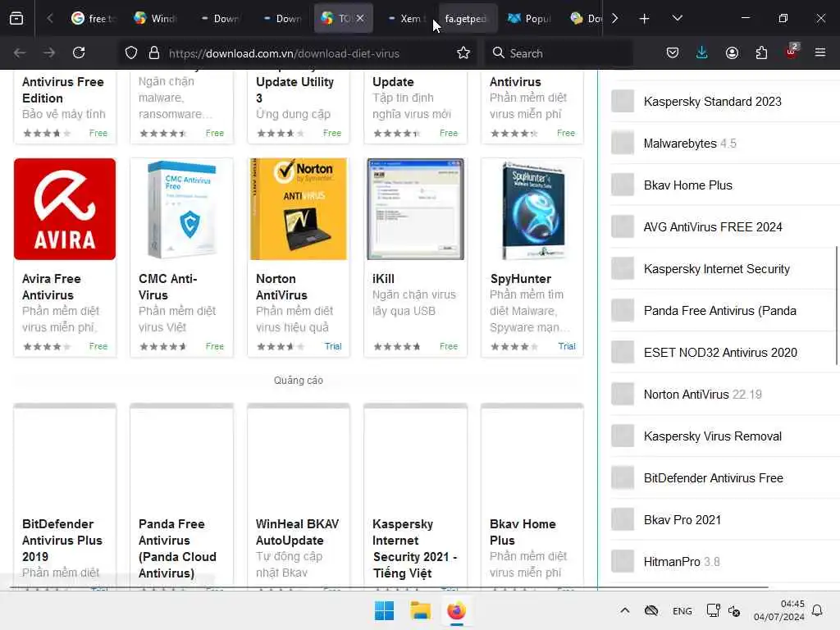Select the first 'Down' tab
The width and height of the screenshot is (840, 630).
pyautogui.click(x=220, y=18)
